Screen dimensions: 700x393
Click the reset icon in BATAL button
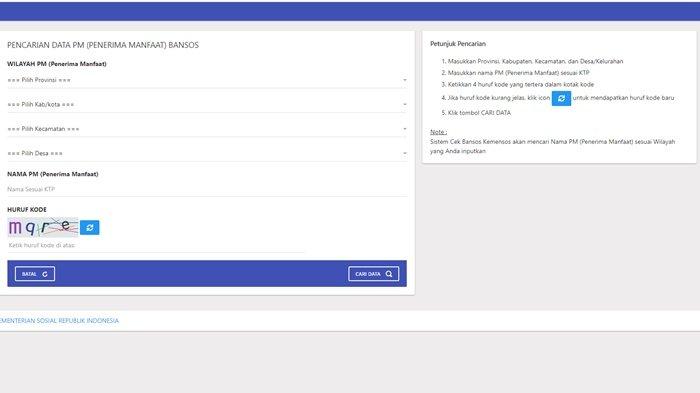(45, 274)
